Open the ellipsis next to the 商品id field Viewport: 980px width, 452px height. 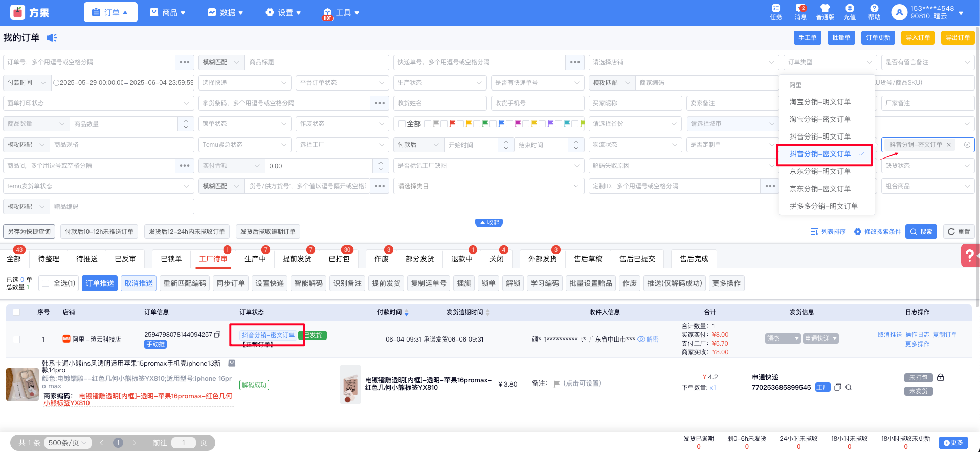coord(185,166)
